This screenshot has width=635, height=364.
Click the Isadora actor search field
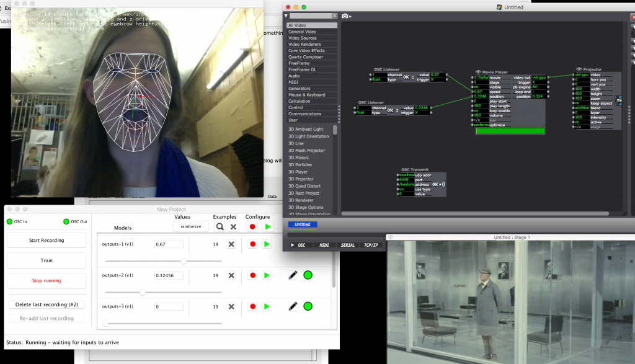[x=311, y=16]
